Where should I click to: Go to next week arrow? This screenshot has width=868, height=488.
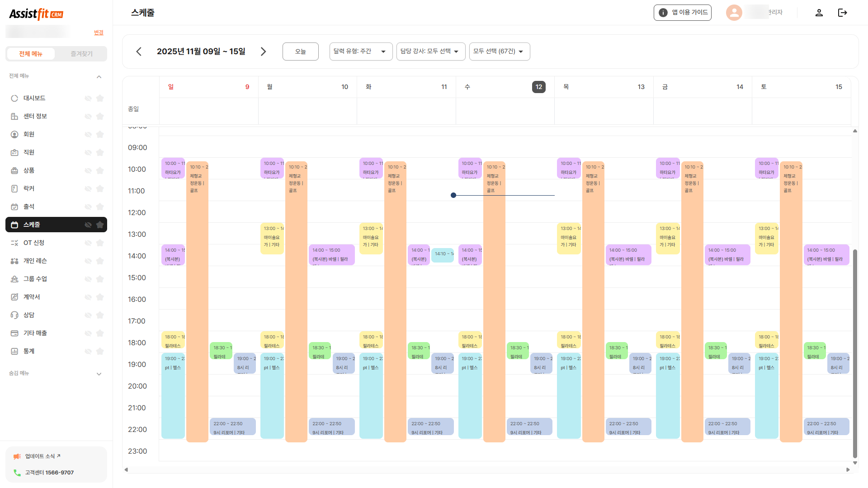(263, 52)
